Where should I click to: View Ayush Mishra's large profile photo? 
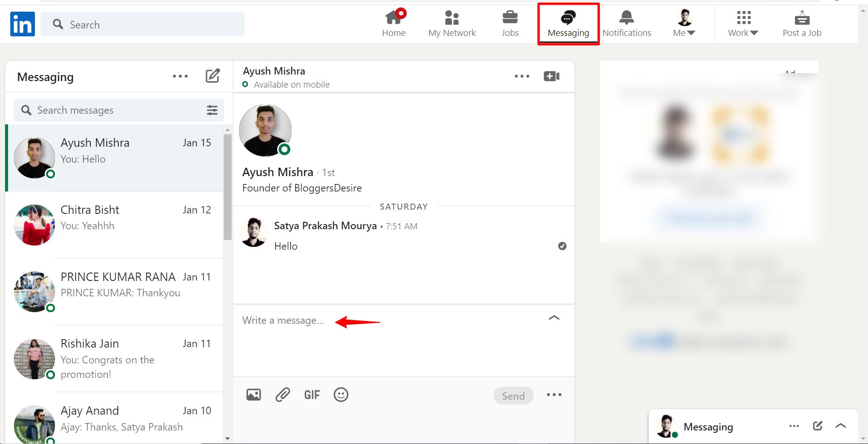point(265,130)
